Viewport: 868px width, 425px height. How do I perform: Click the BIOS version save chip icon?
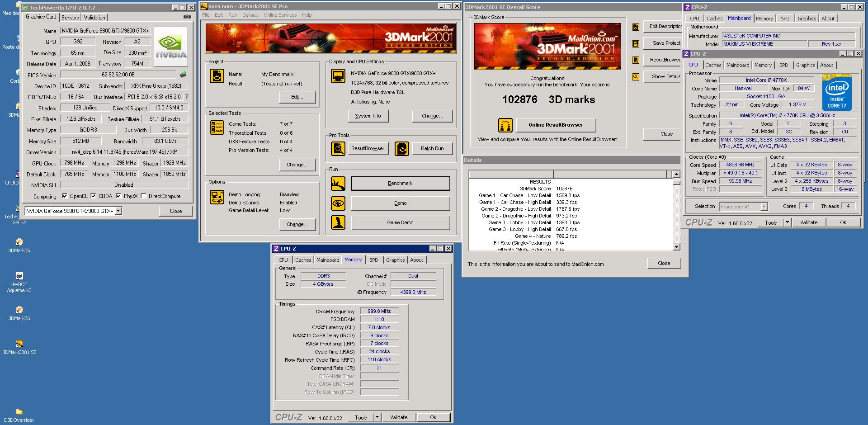[183, 75]
